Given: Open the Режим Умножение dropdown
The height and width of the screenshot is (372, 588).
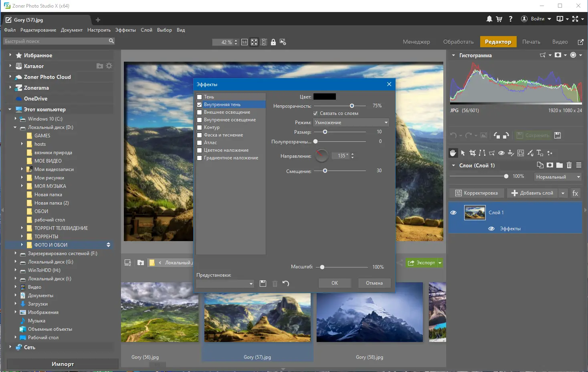Looking at the screenshot, I should (351, 123).
